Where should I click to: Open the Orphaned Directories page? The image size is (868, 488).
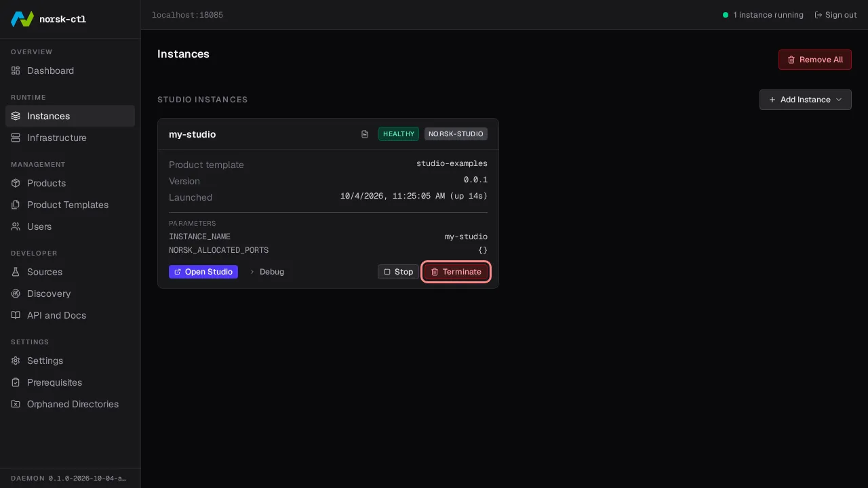[x=70, y=404]
